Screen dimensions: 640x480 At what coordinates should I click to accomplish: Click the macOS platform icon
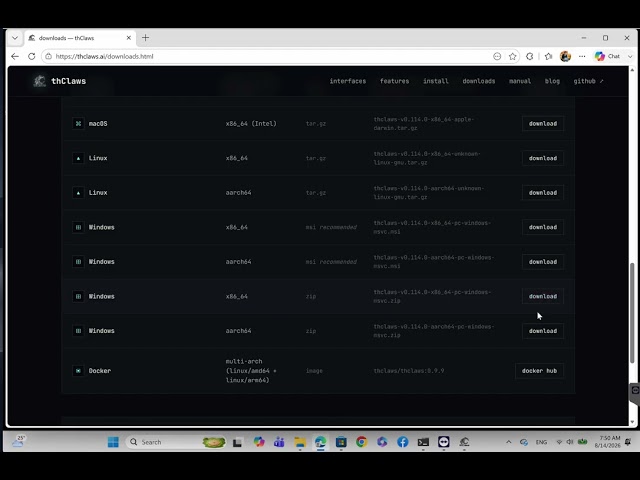(x=78, y=123)
